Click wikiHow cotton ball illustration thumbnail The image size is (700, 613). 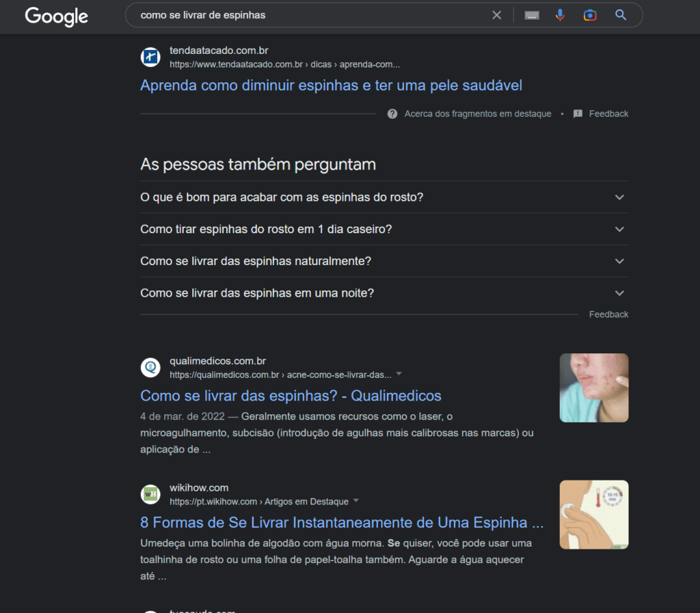point(594,515)
